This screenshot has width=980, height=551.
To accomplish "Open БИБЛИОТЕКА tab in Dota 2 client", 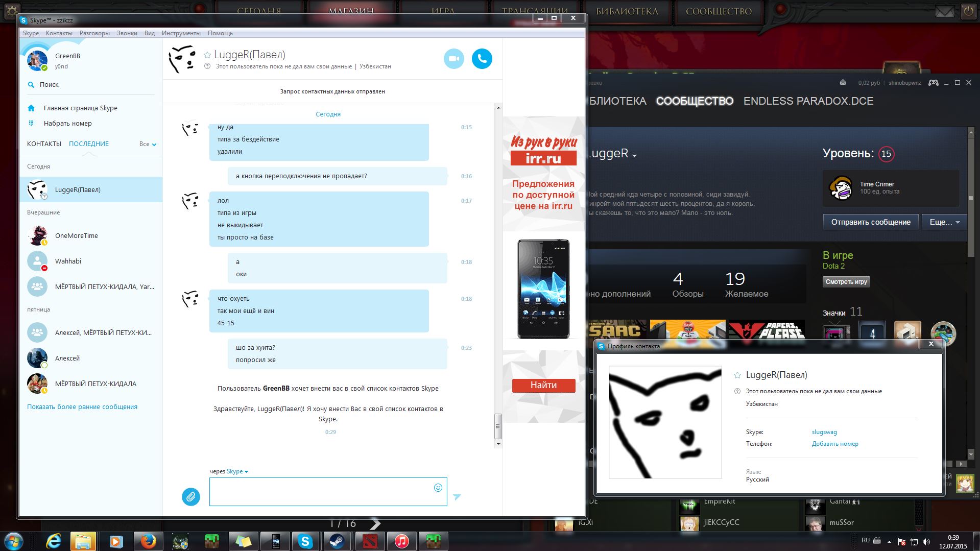I will tap(627, 11).
